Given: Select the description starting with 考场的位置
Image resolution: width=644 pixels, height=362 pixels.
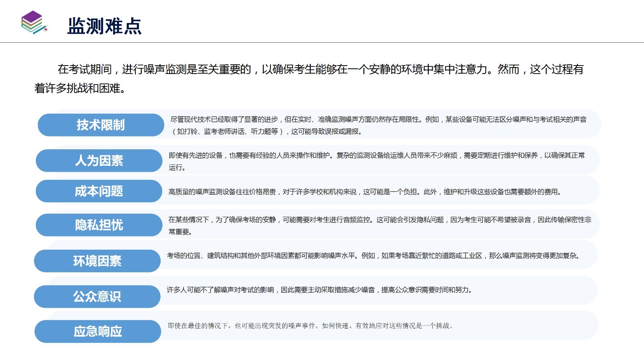Looking at the screenshot, I should 373,256.
